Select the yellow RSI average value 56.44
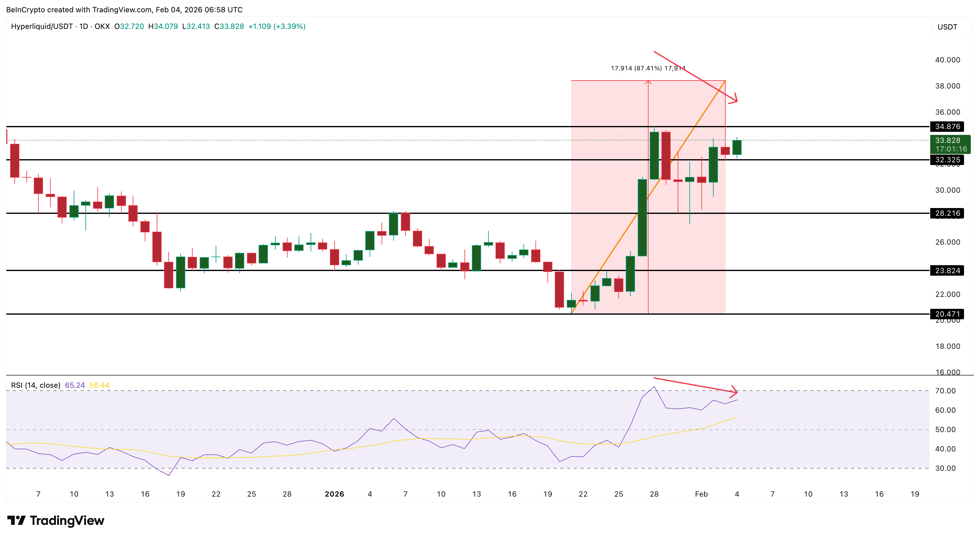The width and height of the screenshot is (980, 539). 100,385
